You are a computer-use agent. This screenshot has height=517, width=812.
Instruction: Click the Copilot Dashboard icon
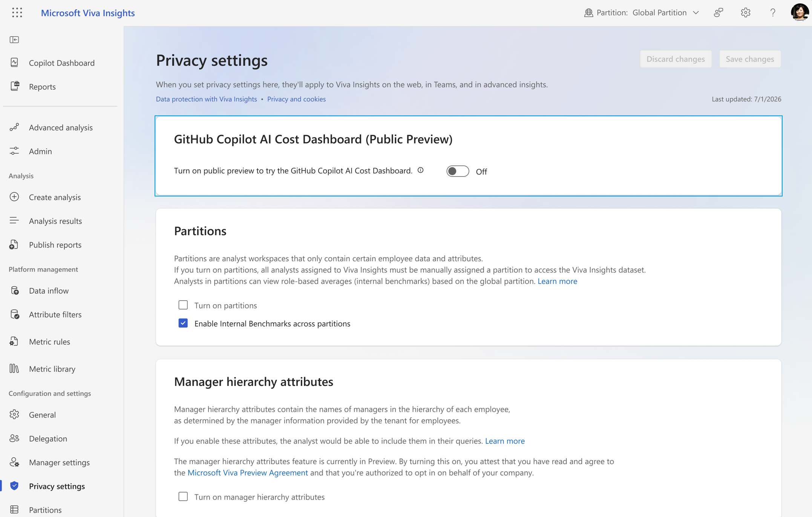[x=14, y=63]
